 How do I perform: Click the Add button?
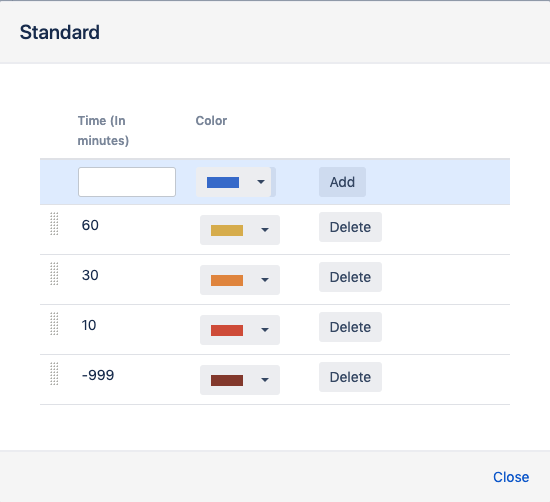click(x=342, y=182)
